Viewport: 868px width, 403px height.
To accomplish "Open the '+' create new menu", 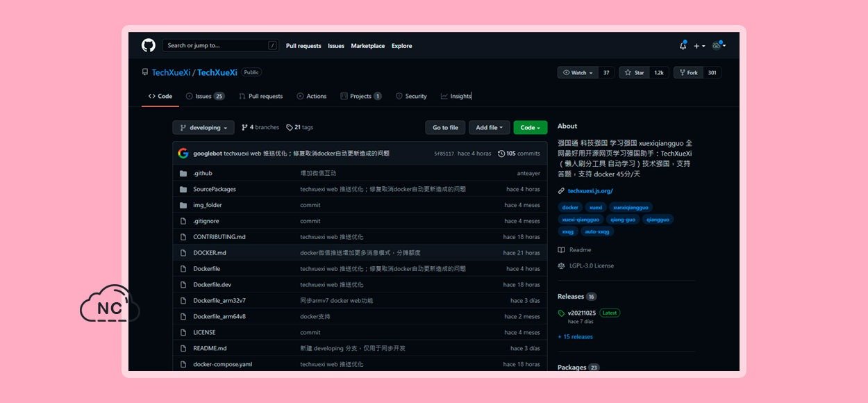I will tap(699, 46).
